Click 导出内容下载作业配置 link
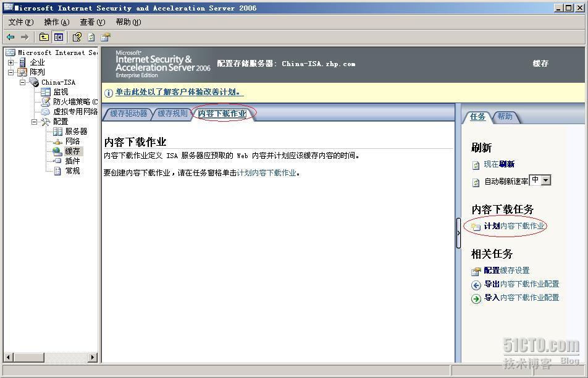 coord(522,284)
